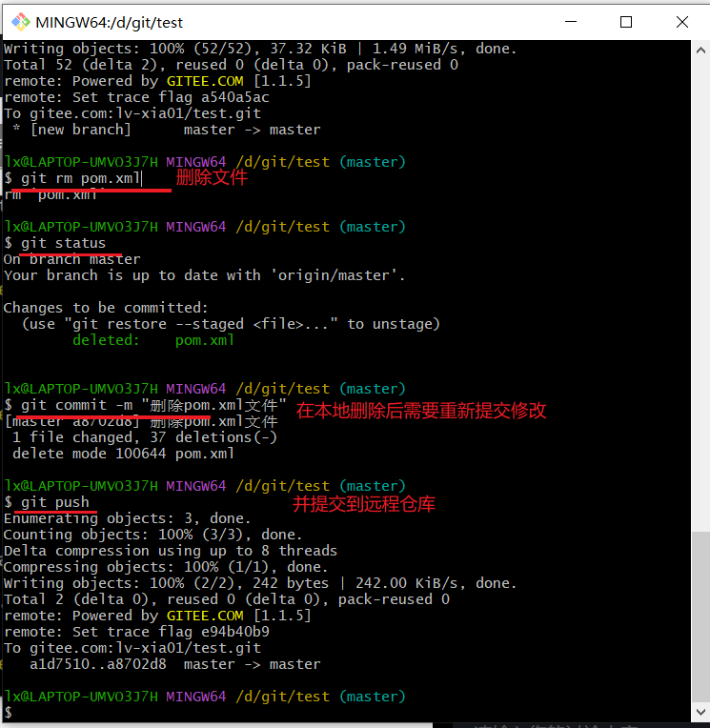This screenshot has height=728, width=710.
Task: Click green 'pom.xml' in deleted line
Action: click(x=205, y=340)
